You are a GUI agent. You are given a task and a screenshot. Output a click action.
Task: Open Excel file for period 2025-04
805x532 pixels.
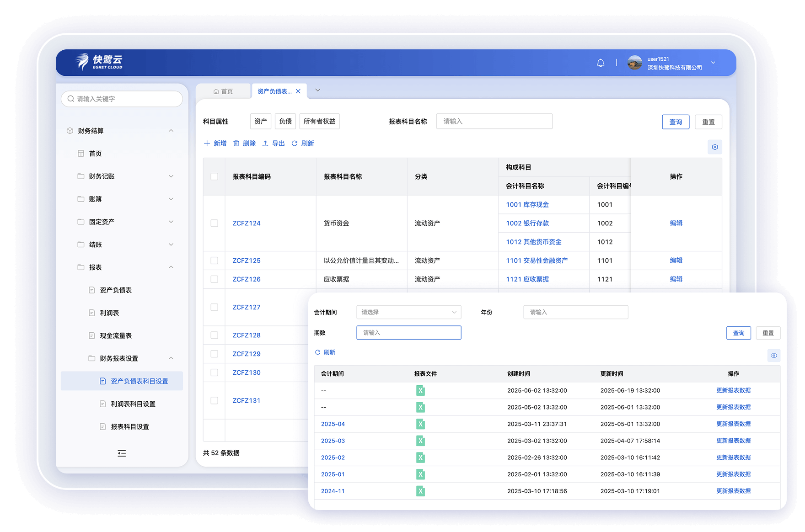point(420,424)
